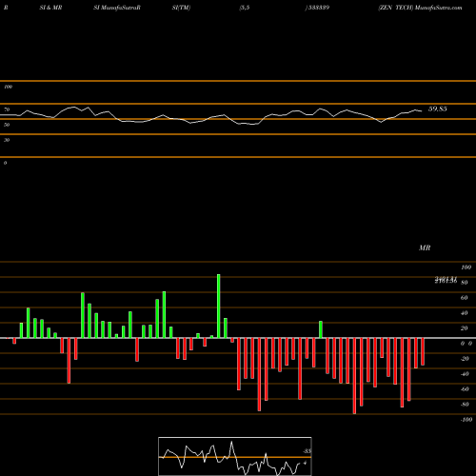
Task: Select the lone green bar among right-side red bars
Action: tap(321, 329)
